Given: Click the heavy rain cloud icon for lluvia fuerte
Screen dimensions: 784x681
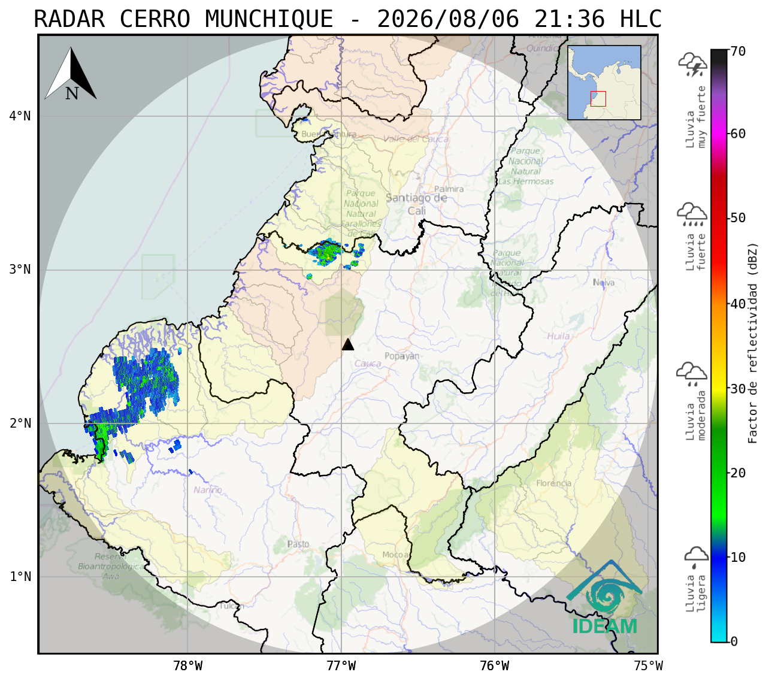Looking at the screenshot, I should (x=692, y=214).
